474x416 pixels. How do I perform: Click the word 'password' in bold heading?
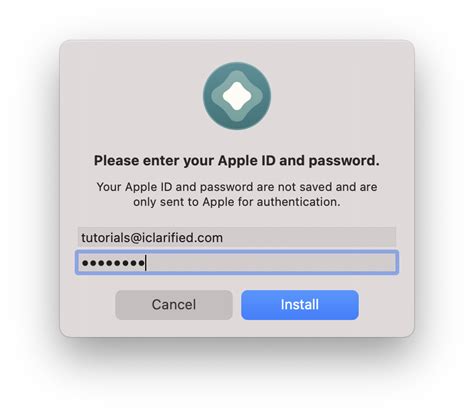pyautogui.click(x=344, y=161)
